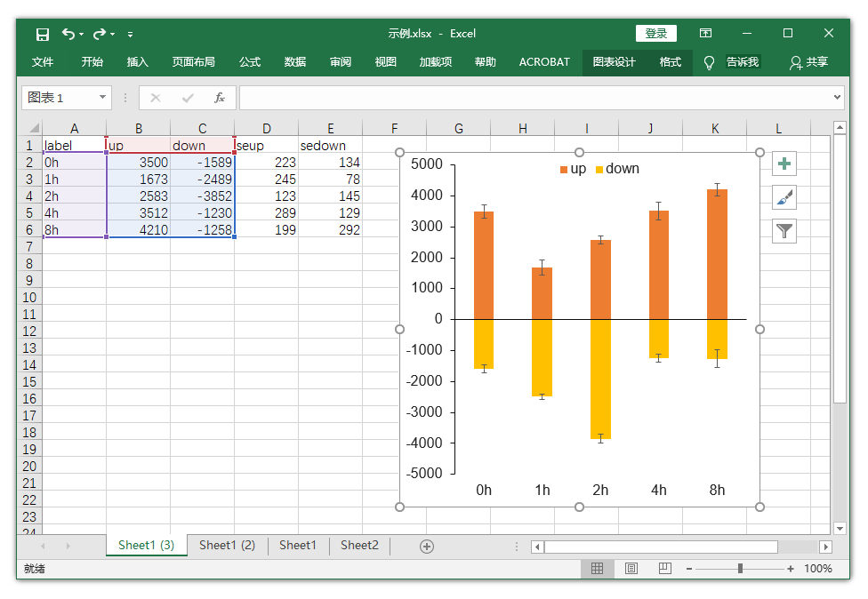Switch to the 格式 chart tab

click(x=670, y=62)
